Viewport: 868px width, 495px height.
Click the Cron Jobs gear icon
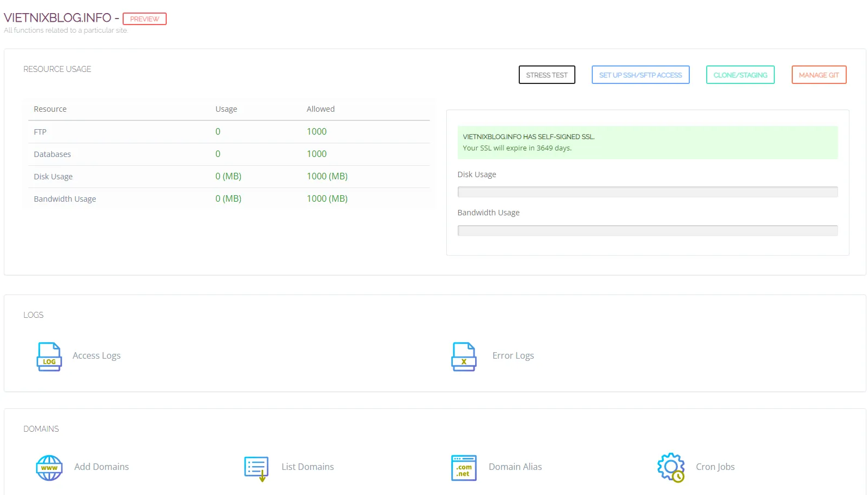pos(671,468)
